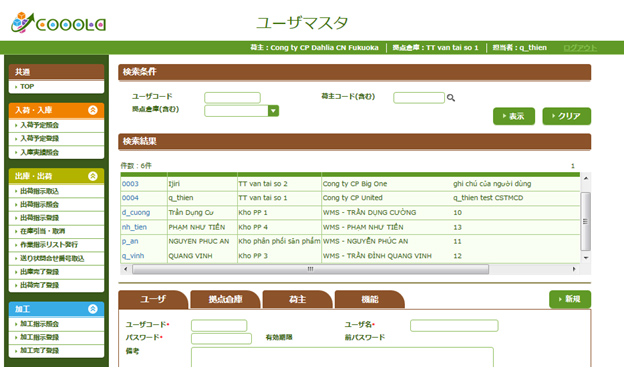This screenshot has width=624, height=376.
Task: Click the 備考 text area
Action: pyautogui.click(x=342, y=357)
